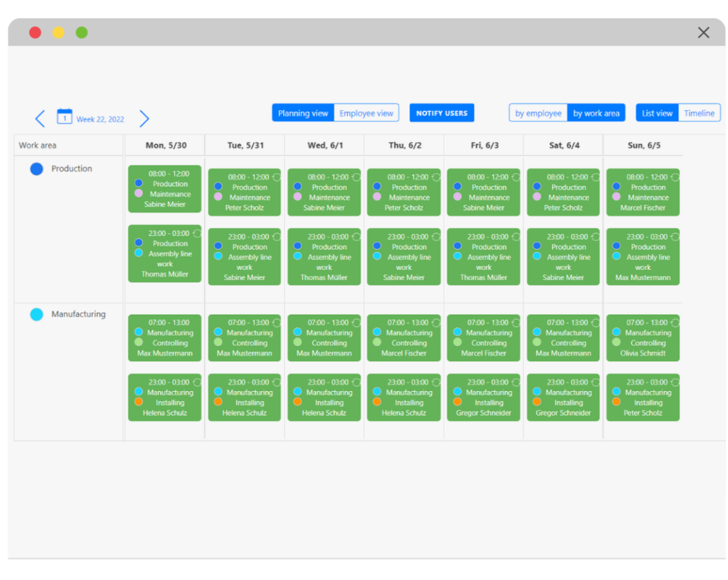Click recurring icon on Monday 23:00 Assembly shift
Viewport: 728px width, 580px height.
click(x=196, y=233)
